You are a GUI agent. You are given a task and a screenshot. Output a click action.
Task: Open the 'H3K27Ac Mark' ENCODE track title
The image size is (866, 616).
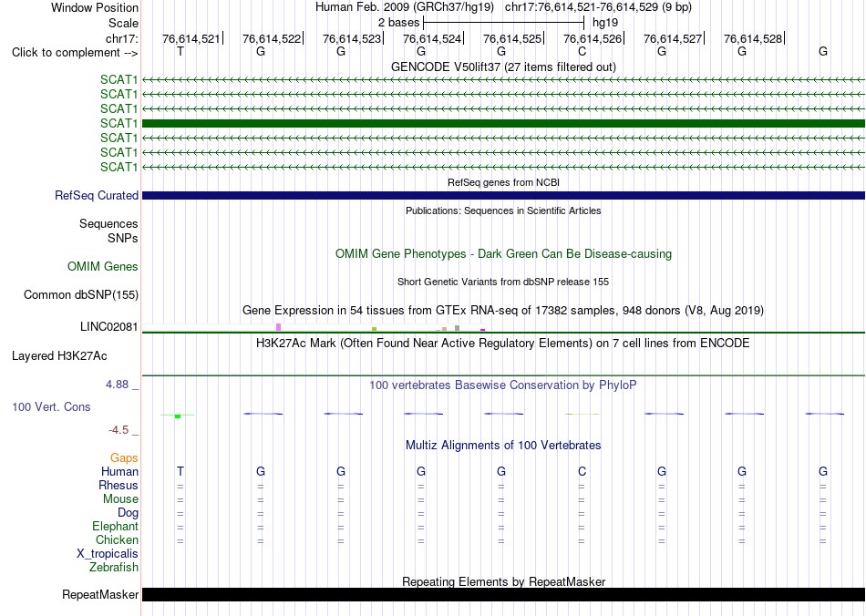point(503,344)
